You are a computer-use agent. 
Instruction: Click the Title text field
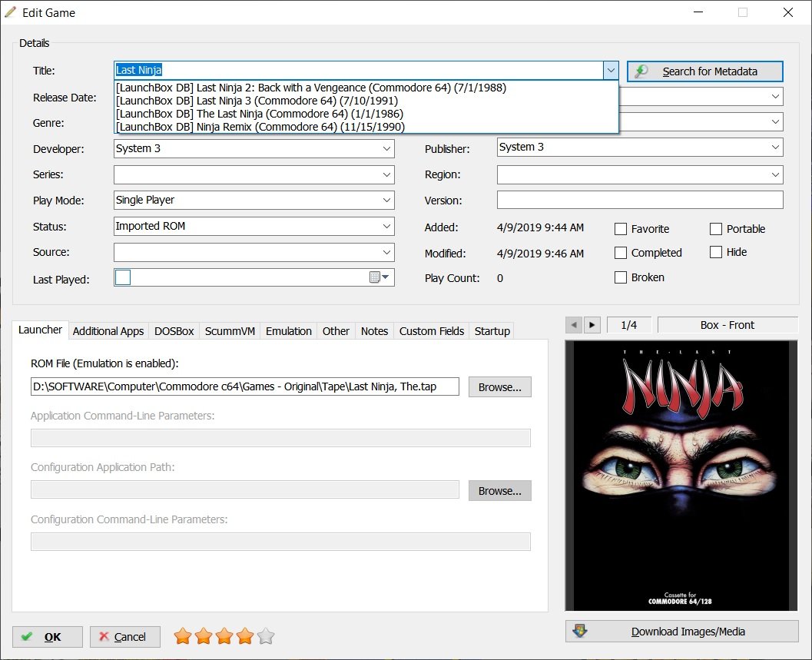click(358, 70)
